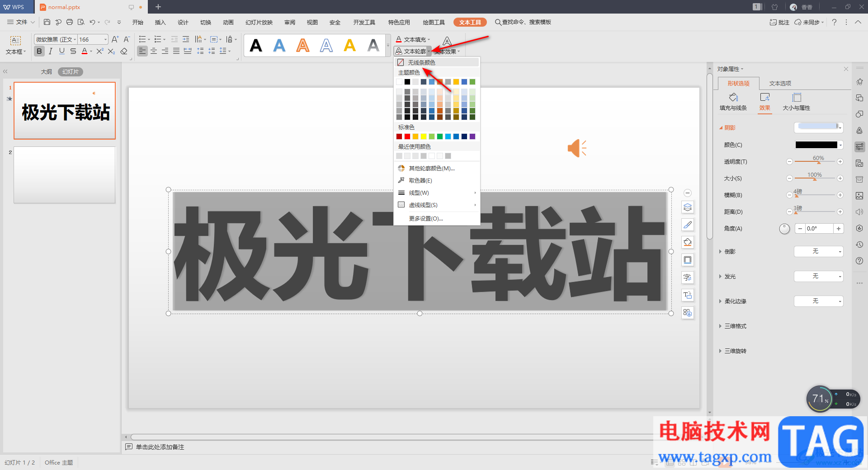The height and width of the screenshot is (470, 868).
Task: Decrease font size icon
Action: [x=127, y=39]
